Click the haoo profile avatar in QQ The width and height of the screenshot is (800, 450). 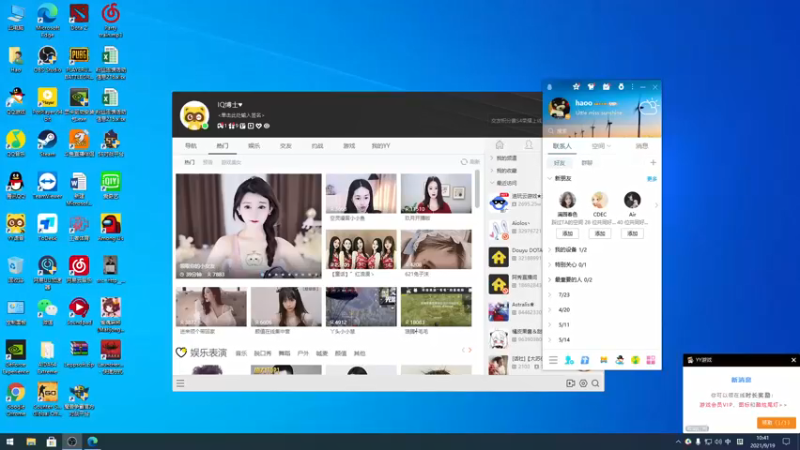pyautogui.click(x=559, y=108)
